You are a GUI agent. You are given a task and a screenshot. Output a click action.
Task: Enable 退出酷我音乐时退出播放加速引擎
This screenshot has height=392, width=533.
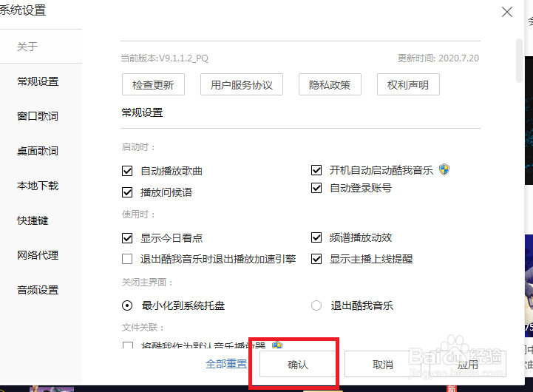tap(127, 259)
